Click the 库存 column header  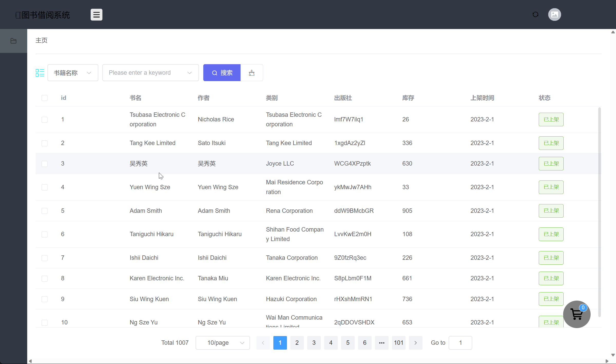pos(408,98)
